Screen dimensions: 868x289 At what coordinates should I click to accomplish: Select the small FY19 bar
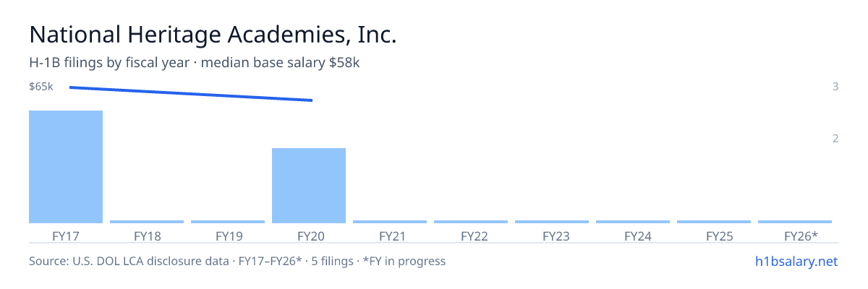[228, 222]
